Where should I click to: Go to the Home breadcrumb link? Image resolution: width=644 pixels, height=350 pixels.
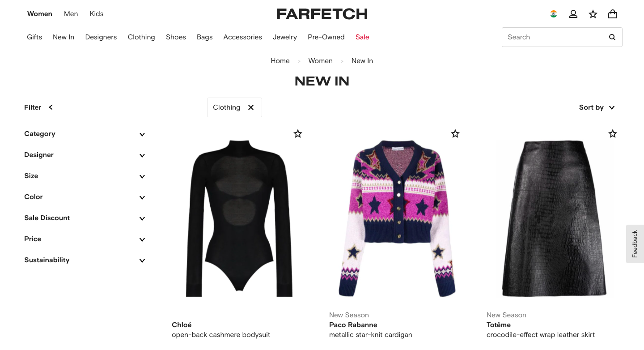280,61
